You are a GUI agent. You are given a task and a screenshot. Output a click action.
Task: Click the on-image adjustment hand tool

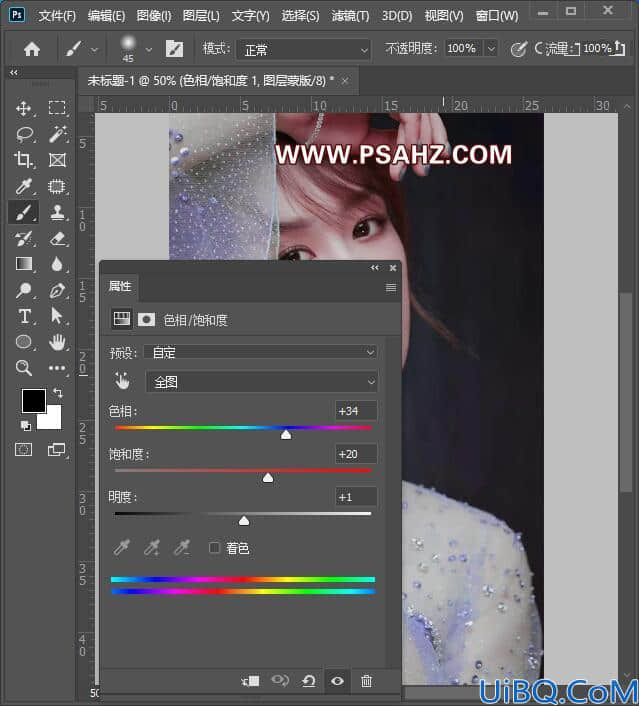click(122, 381)
